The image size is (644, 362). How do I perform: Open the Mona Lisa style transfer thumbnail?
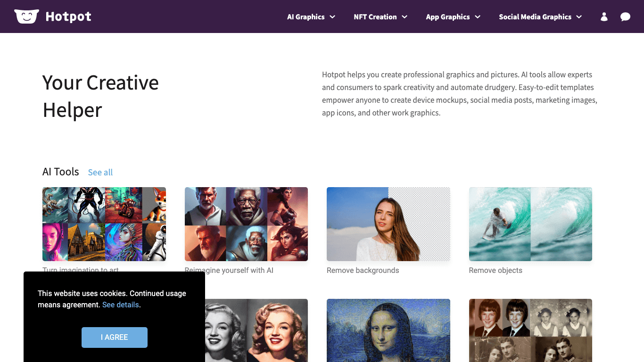click(388, 330)
